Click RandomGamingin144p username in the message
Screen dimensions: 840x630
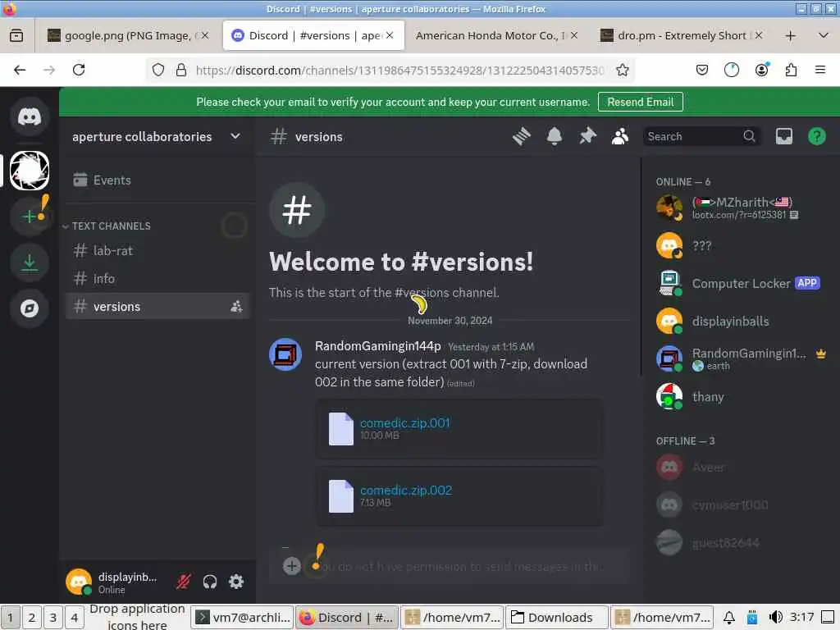(x=377, y=346)
